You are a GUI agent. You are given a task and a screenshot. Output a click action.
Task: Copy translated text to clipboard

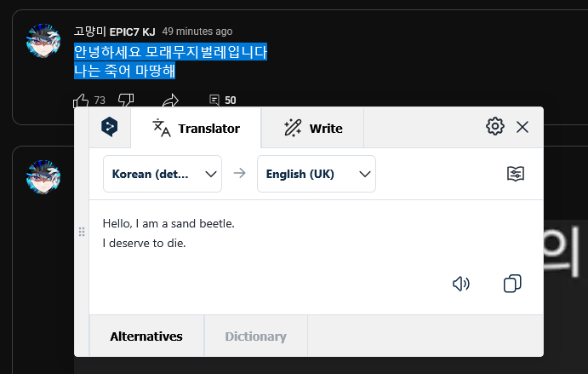click(512, 283)
